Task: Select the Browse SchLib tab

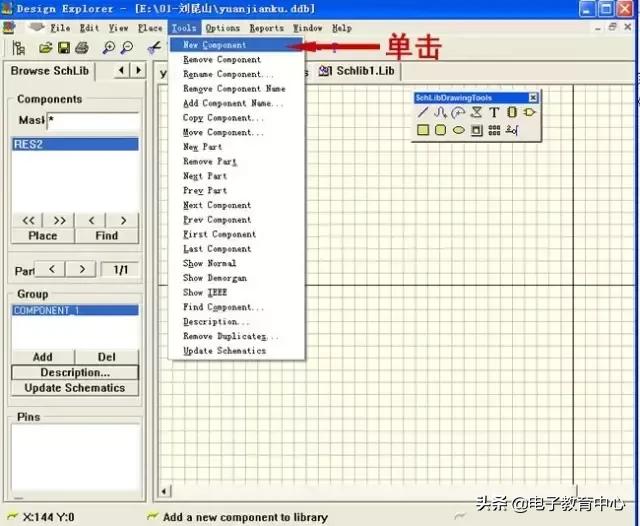Action: 49,71
